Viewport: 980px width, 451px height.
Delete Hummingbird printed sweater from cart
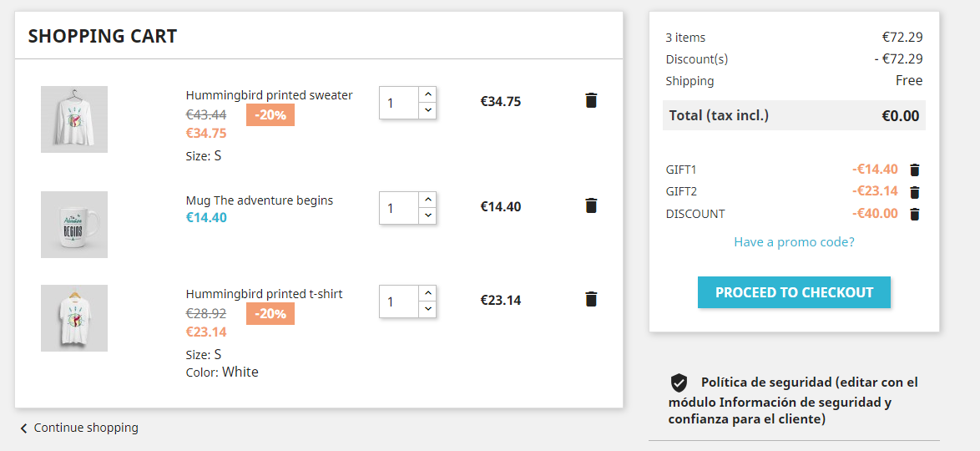(591, 101)
